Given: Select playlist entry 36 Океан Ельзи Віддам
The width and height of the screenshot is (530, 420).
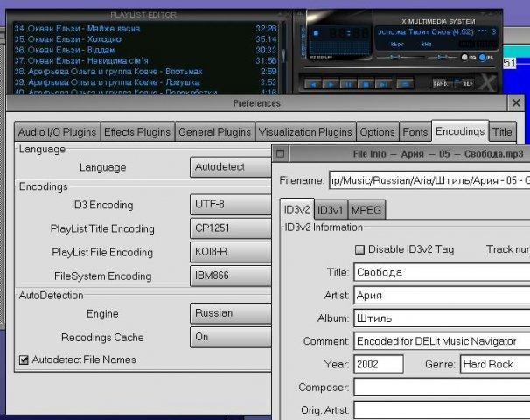Looking at the screenshot, I should 145,50.
